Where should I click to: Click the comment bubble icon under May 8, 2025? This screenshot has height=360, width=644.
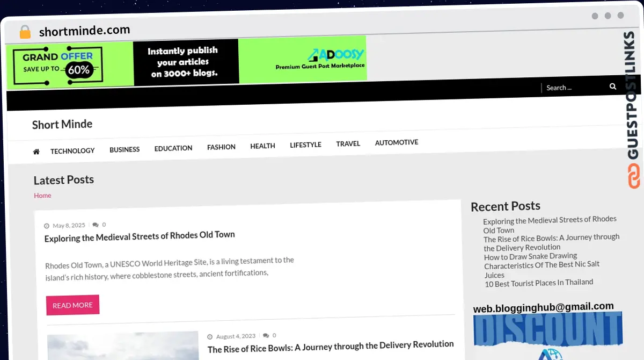(x=96, y=225)
